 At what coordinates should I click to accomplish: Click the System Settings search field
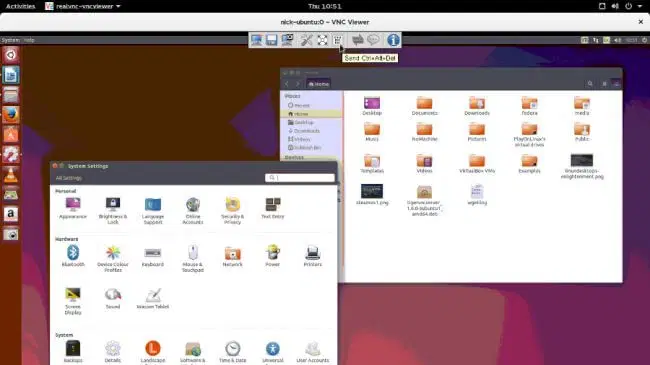(300, 178)
